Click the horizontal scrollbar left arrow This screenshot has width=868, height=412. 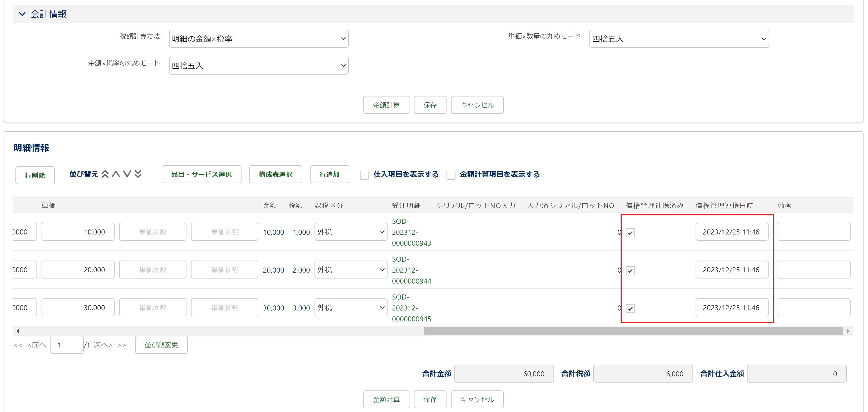click(18, 331)
